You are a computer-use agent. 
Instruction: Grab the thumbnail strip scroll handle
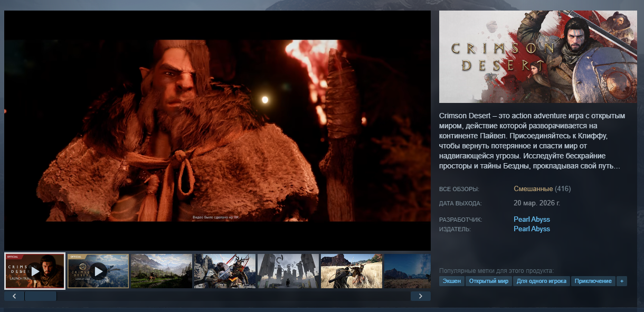[x=41, y=296]
